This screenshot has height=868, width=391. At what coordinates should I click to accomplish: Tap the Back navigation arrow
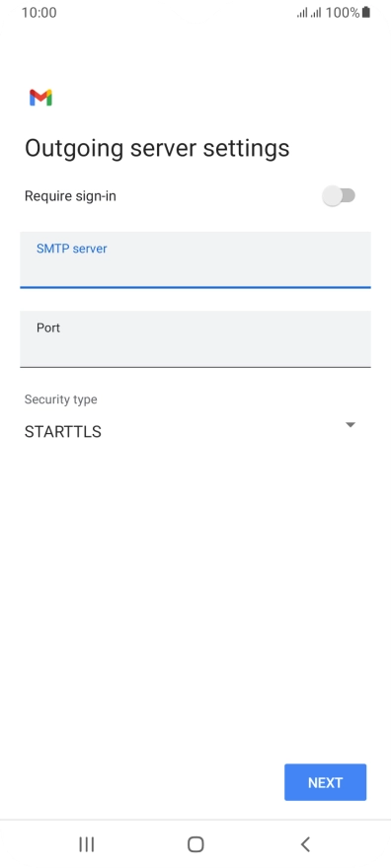click(x=304, y=844)
